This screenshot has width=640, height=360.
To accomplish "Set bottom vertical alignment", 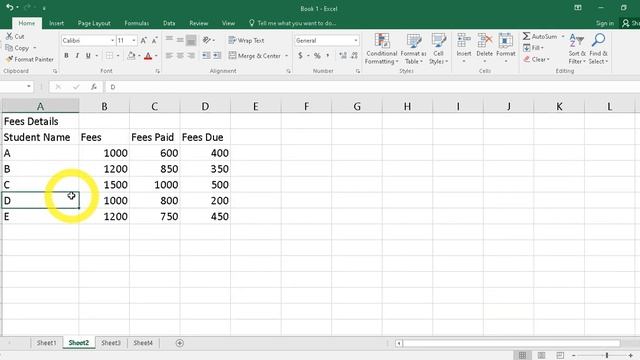I will [x=191, y=40].
